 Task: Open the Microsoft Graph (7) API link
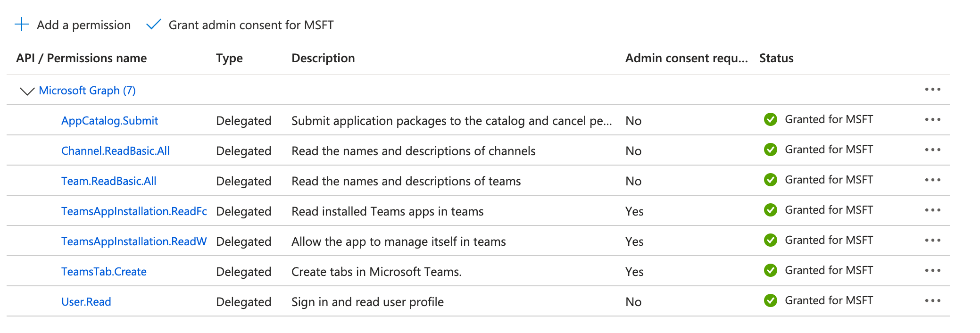pos(87,91)
